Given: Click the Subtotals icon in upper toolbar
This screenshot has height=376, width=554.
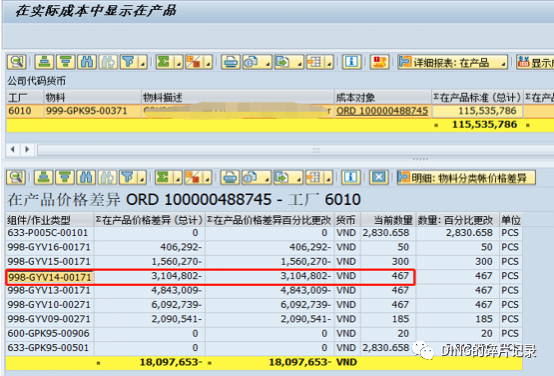Looking at the screenshot, I should coord(194,62).
